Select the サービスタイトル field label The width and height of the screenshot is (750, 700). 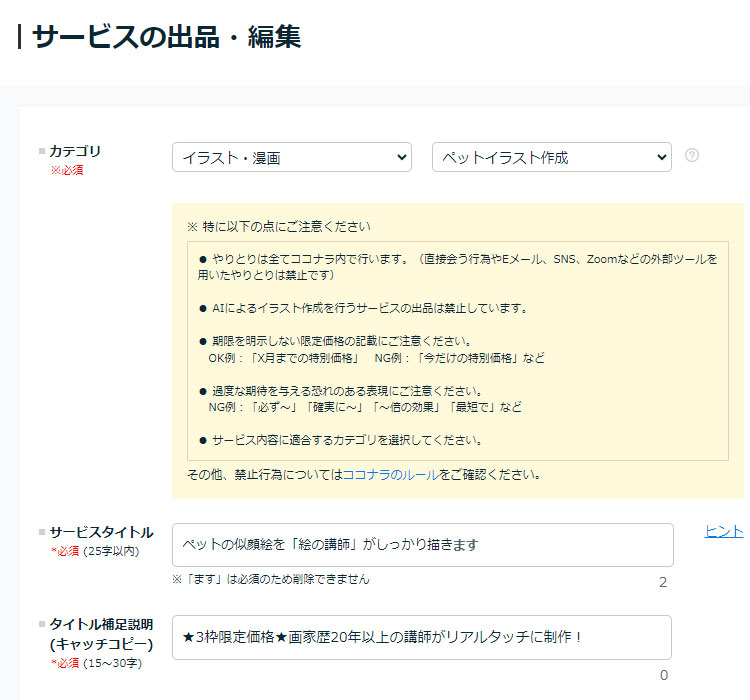coord(101,532)
